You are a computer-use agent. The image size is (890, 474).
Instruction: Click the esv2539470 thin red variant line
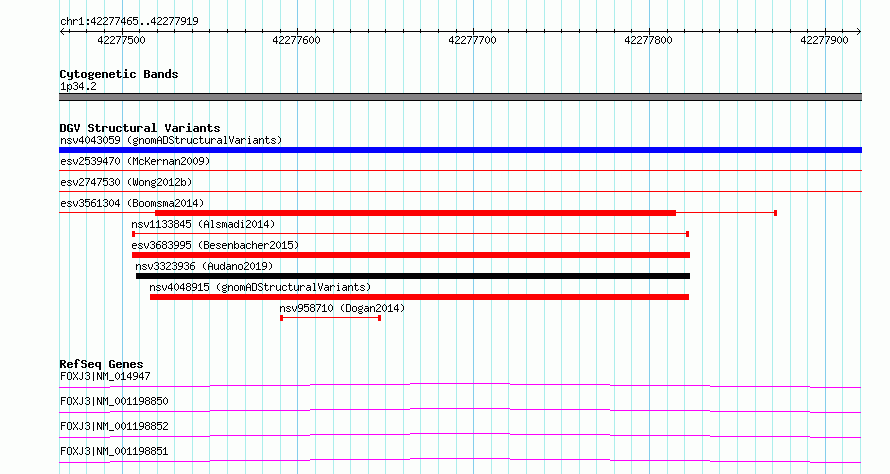click(460, 170)
